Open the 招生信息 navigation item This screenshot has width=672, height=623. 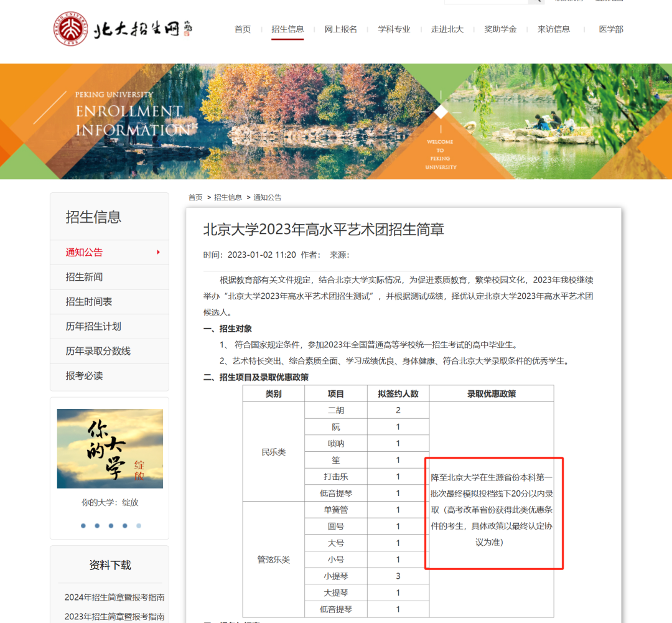pyautogui.click(x=287, y=29)
